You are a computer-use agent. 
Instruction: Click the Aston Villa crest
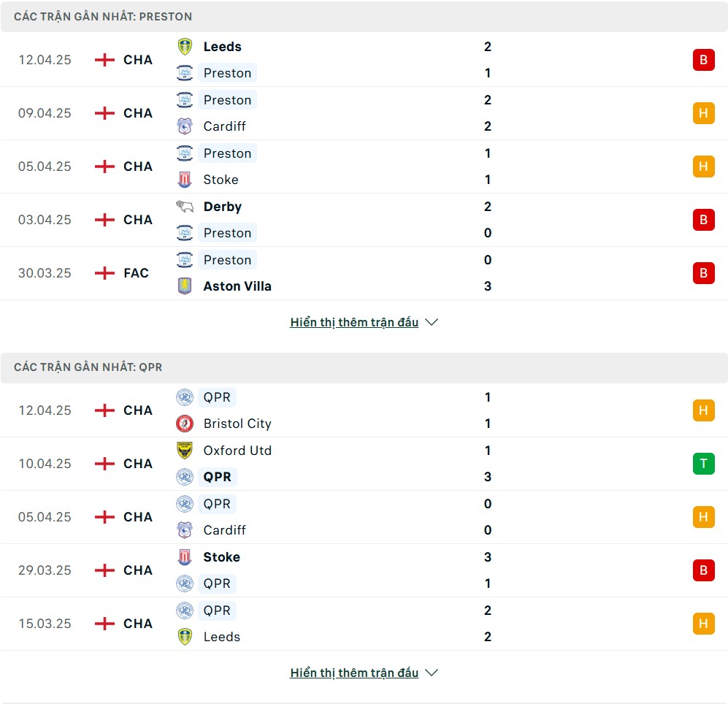coord(185,286)
